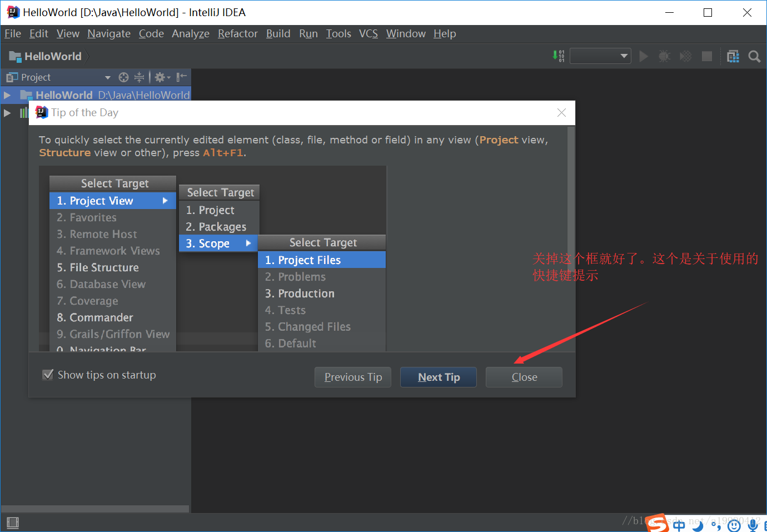Image resolution: width=767 pixels, height=532 pixels.
Task: Open the Tools menu
Action: tap(338, 34)
